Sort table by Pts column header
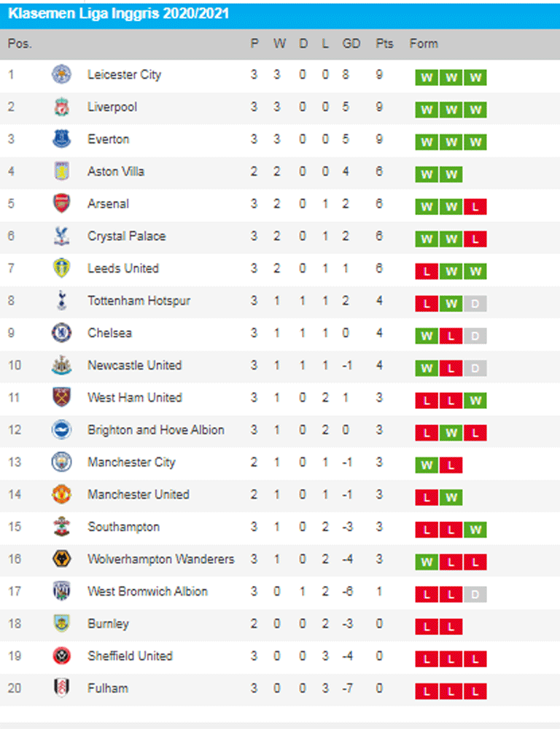Screen dimensions: 560x729 coord(384,44)
